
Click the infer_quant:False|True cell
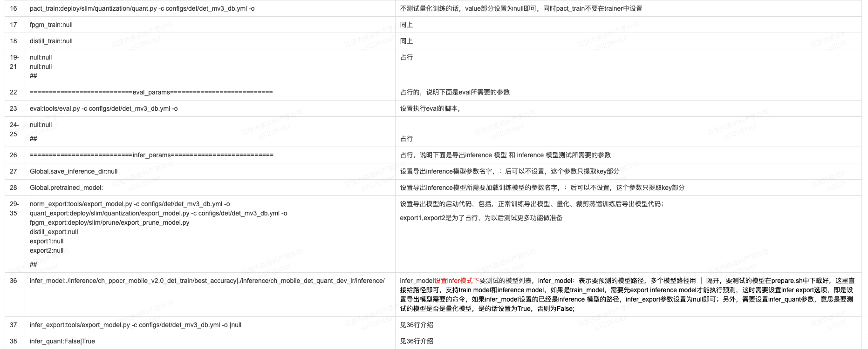coord(210,341)
